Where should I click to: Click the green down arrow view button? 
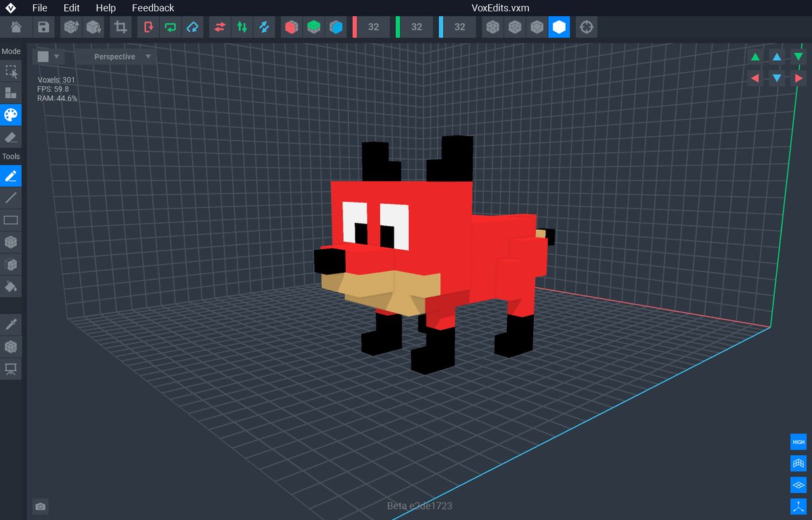coord(798,57)
